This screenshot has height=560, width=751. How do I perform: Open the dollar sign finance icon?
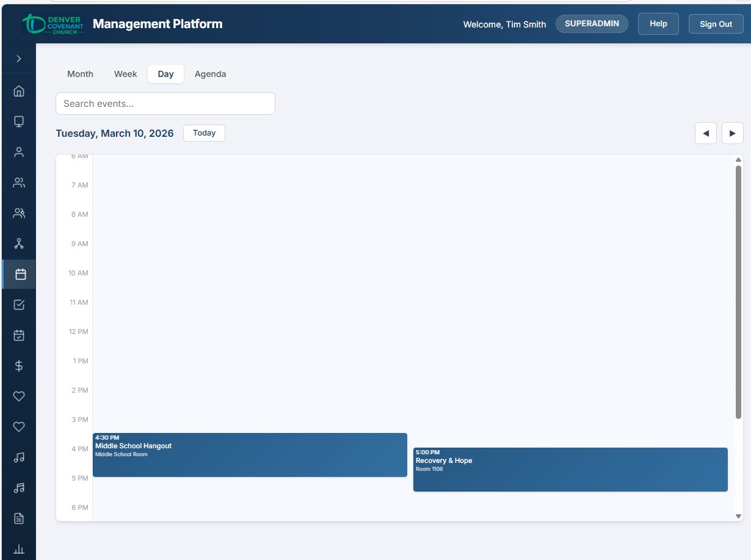pyautogui.click(x=19, y=366)
